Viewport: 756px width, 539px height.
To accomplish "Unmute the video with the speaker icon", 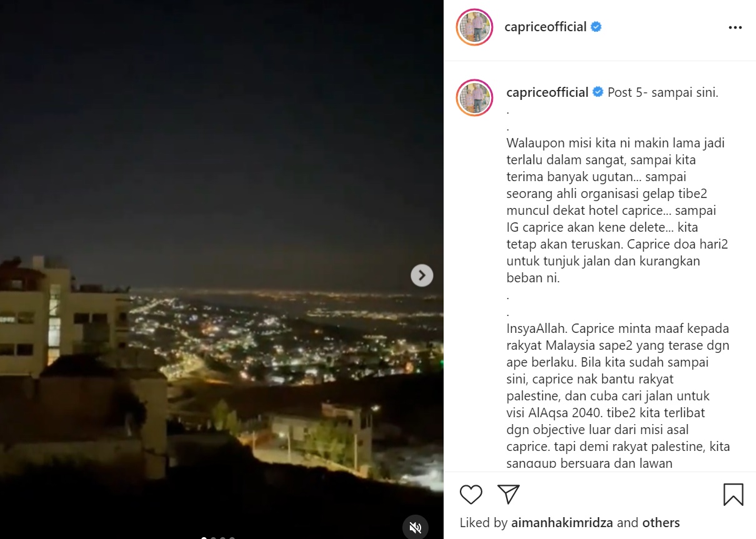I will point(415,527).
